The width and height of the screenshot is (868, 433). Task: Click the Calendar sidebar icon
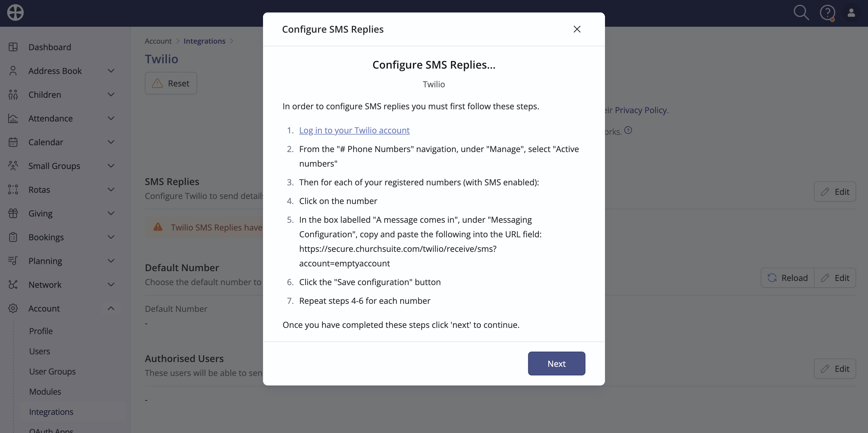tap(13, 142)
